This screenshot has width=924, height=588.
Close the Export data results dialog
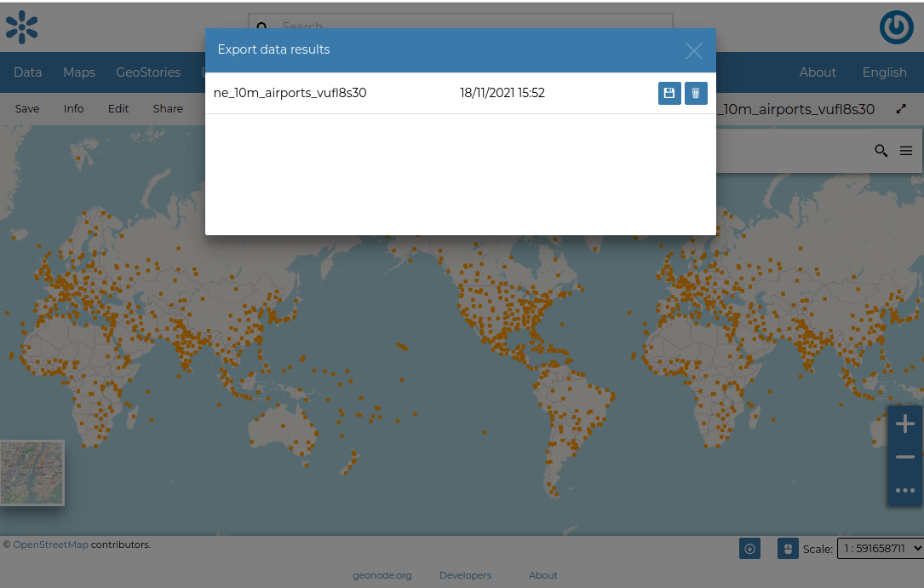pyautogui.click(x=694, y=51)
